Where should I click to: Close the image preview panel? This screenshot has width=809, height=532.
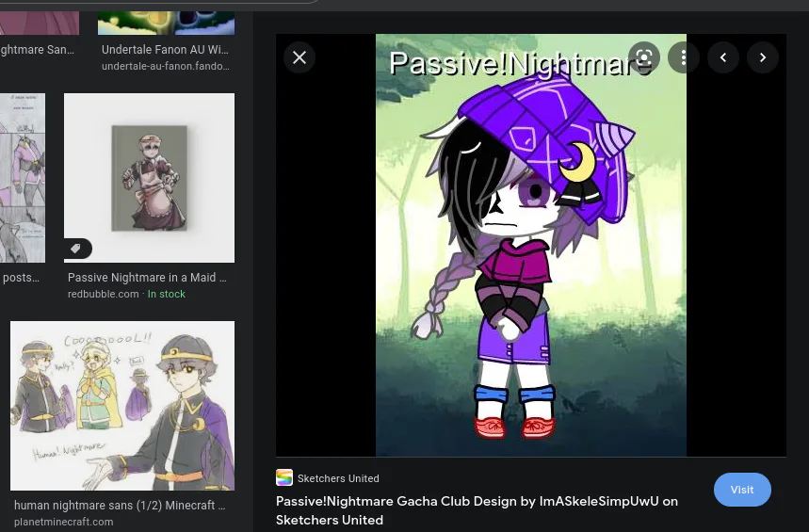click(299, 57)
